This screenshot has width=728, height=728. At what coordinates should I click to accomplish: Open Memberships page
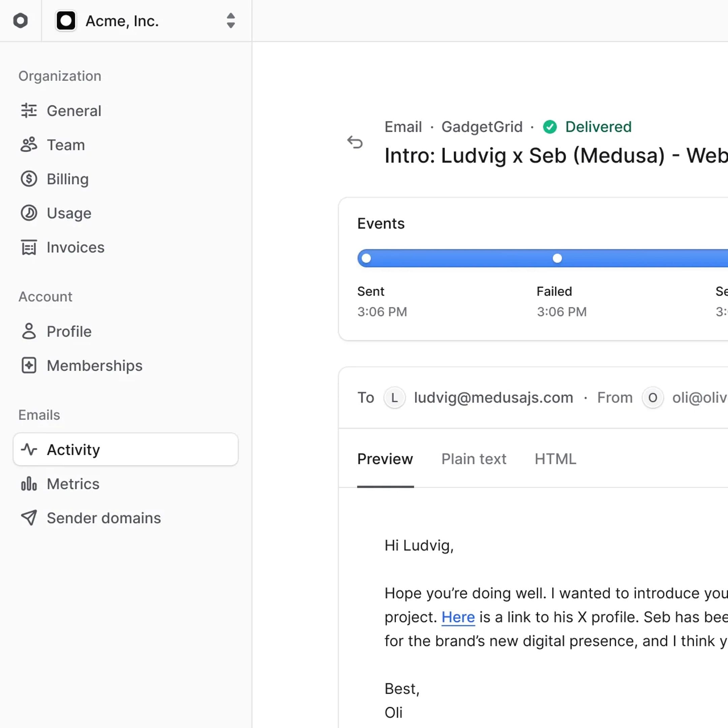[x=95, y=365]
